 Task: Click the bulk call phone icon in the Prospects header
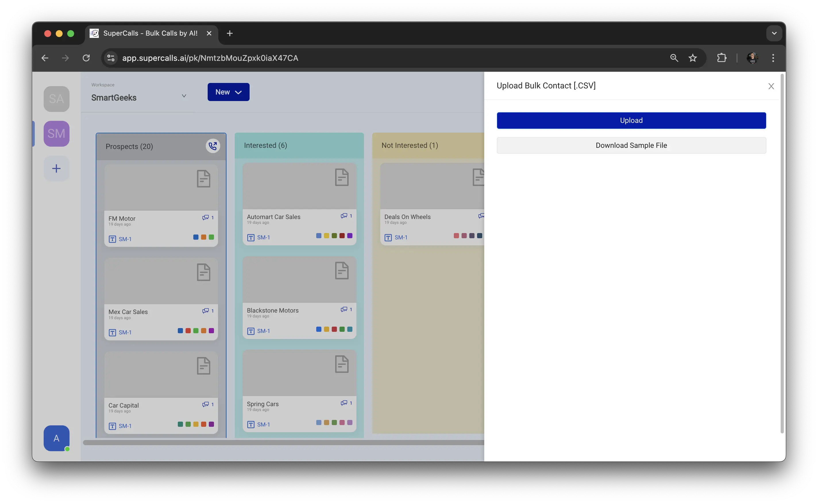[213, 146]
